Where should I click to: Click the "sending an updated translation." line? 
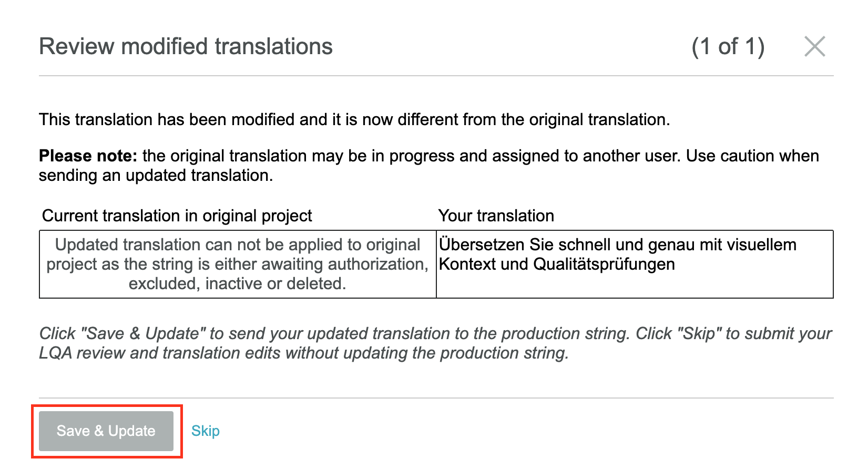pos(156,175)
